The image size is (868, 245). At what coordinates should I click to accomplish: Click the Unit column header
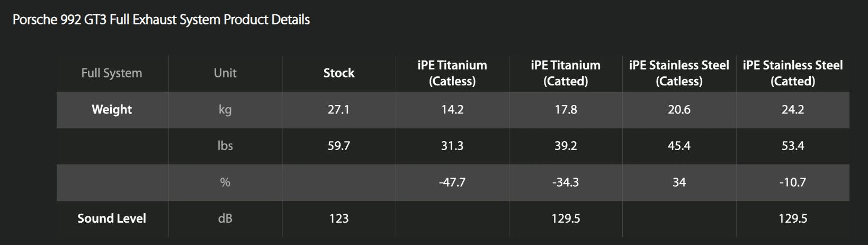[x=225, y=73]
